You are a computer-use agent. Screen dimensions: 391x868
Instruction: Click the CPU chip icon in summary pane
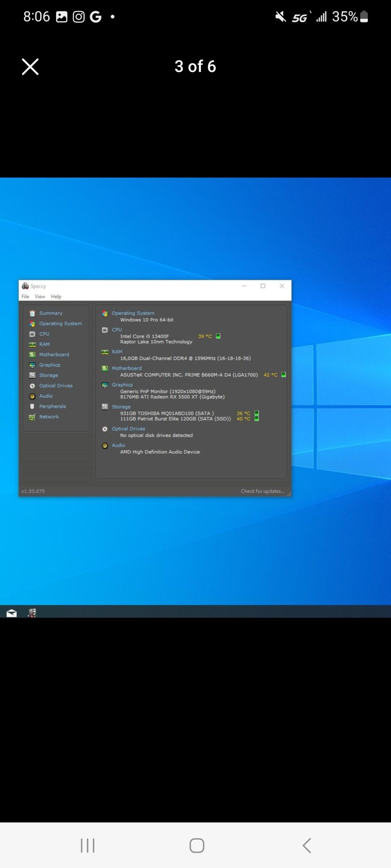(x=105, y=330)
